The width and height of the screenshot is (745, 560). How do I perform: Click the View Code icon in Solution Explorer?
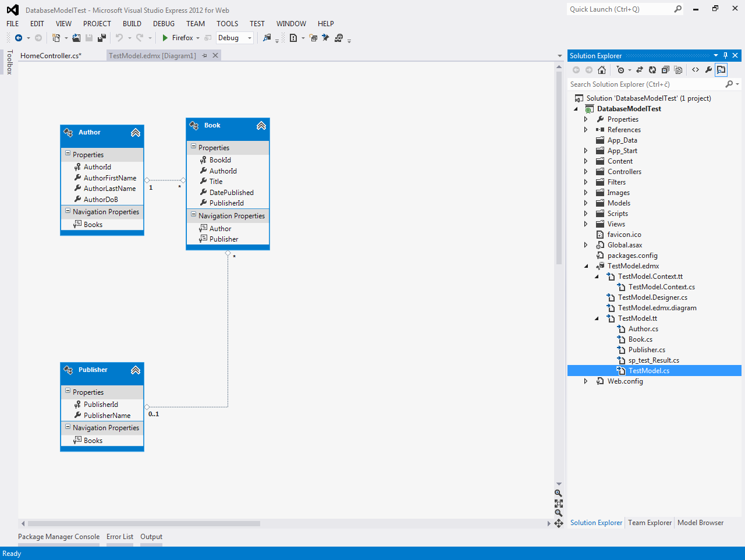(696, 70)
